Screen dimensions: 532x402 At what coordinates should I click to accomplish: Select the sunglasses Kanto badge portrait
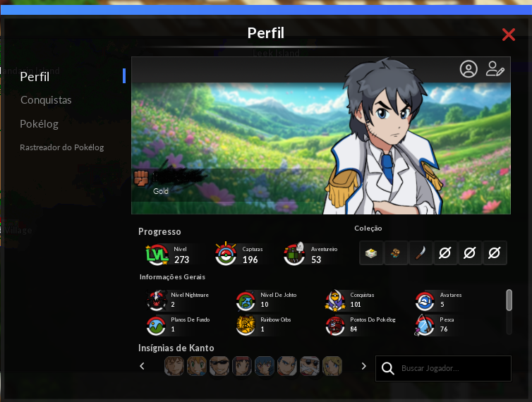(219, 366)
